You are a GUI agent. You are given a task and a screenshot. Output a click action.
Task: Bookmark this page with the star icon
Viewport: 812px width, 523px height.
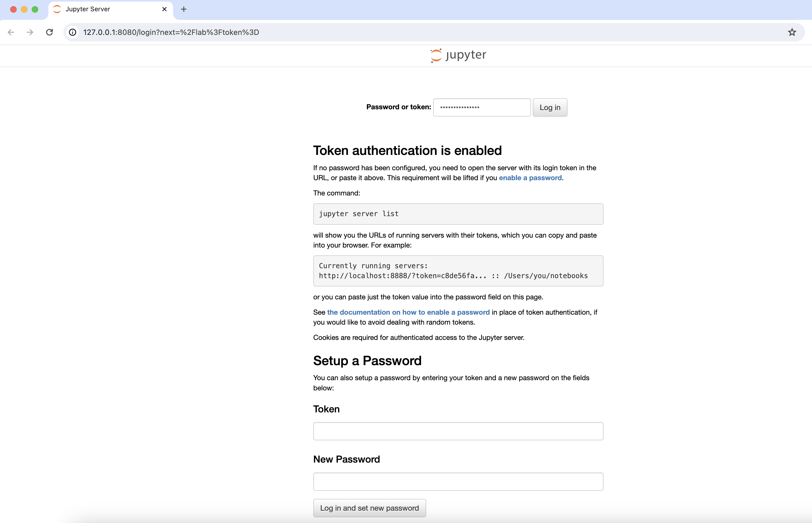pyautogui.click(x=792, y=32)
